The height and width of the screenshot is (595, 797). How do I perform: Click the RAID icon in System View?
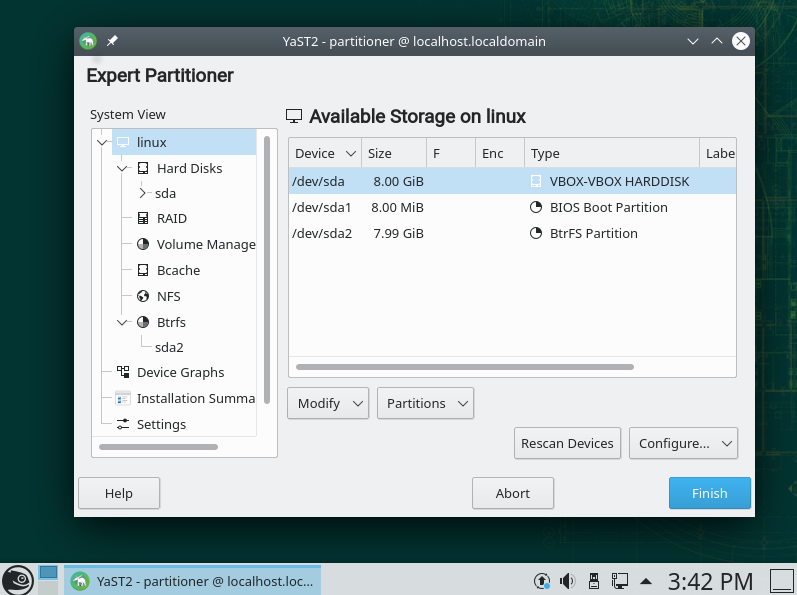point(143,219)
